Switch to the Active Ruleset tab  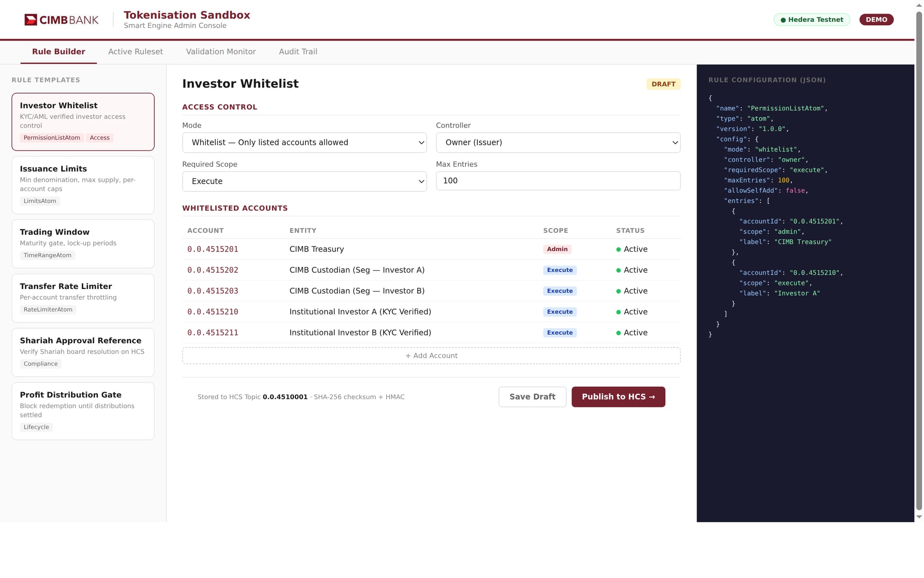tap(135, 51)
